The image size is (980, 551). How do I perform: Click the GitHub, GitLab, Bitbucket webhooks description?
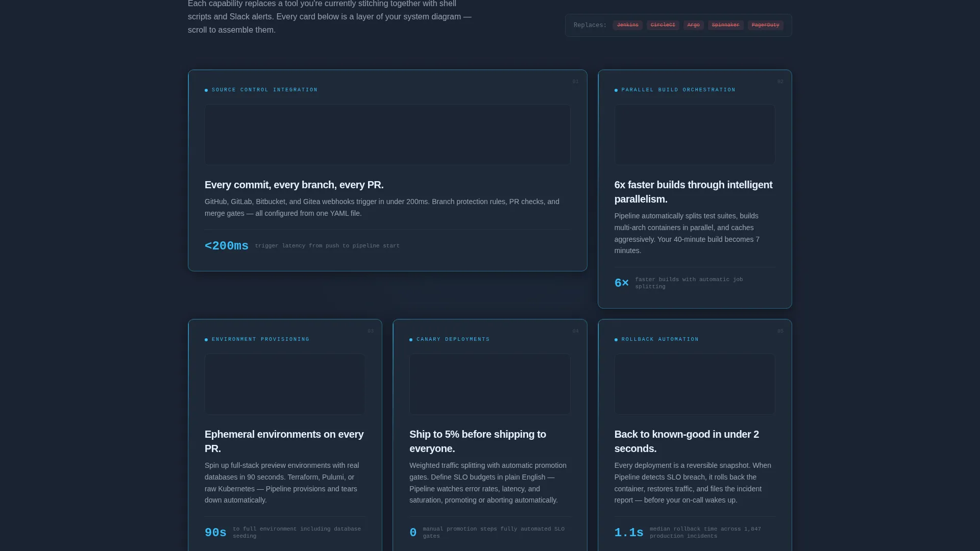(x=382, y=208)
